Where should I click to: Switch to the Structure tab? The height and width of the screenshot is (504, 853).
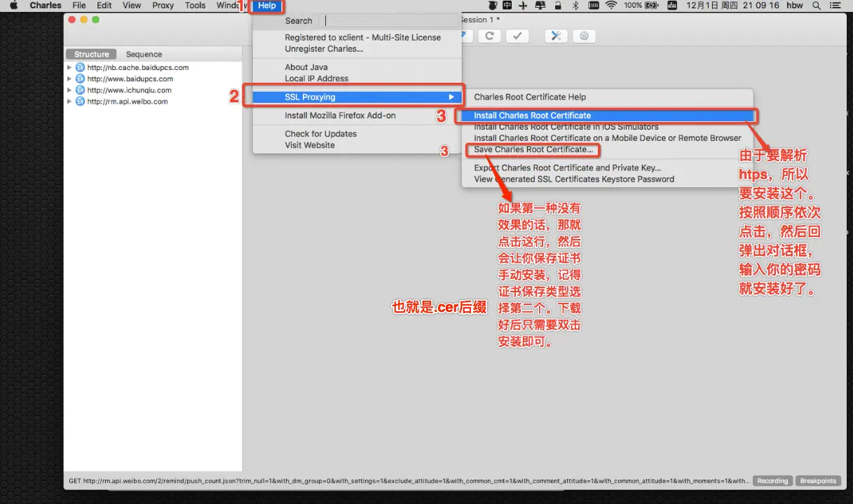92,54
